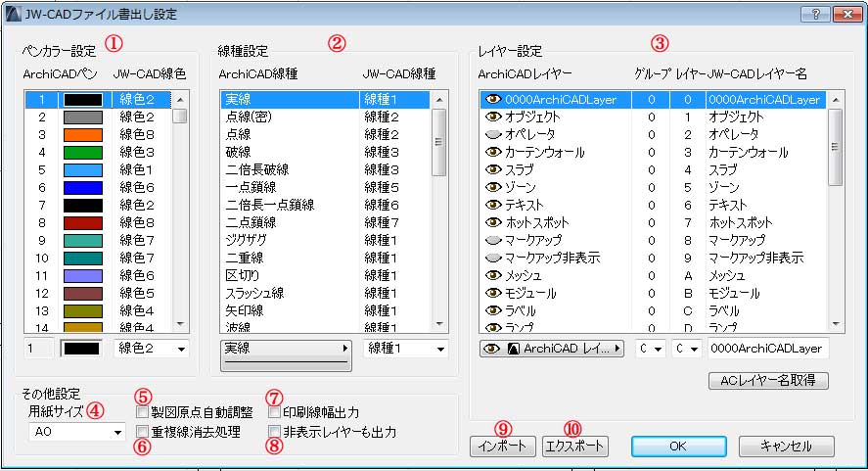Show the マークアップ非表示 layer
The width and height of the screenshot is (868, 471).
[x=492, y=258]
